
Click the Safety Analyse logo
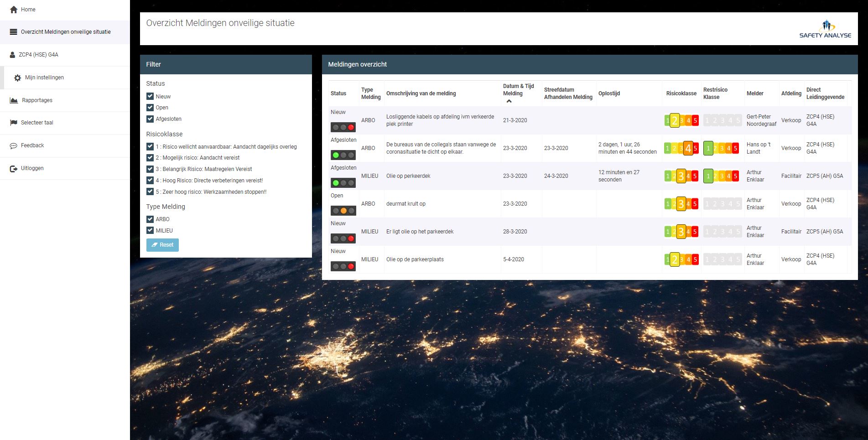coord(825,27)
